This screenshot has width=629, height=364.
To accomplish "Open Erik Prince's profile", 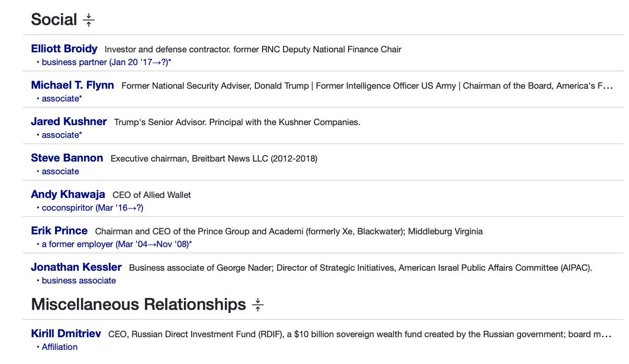I will 59,230.
